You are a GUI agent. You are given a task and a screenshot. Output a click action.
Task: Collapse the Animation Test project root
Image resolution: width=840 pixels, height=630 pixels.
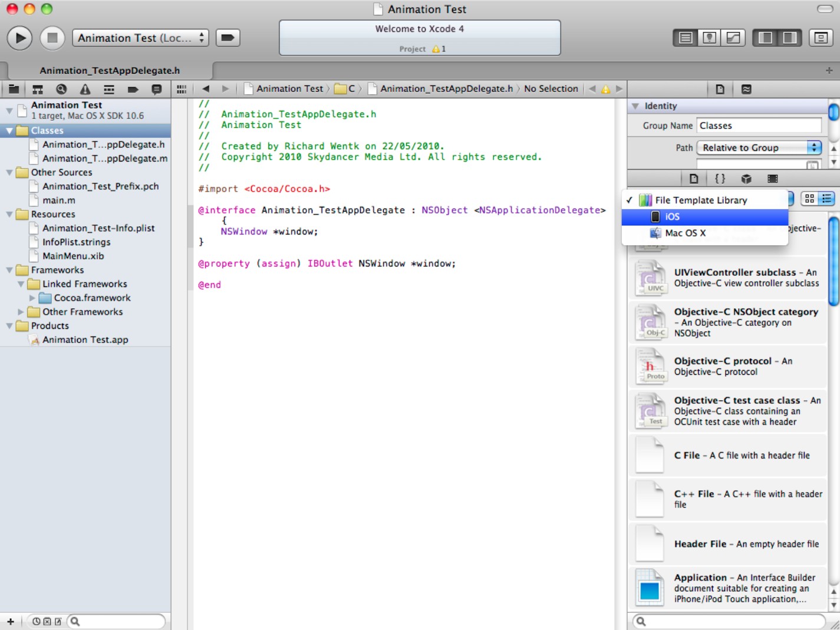[x=9, y=110]
